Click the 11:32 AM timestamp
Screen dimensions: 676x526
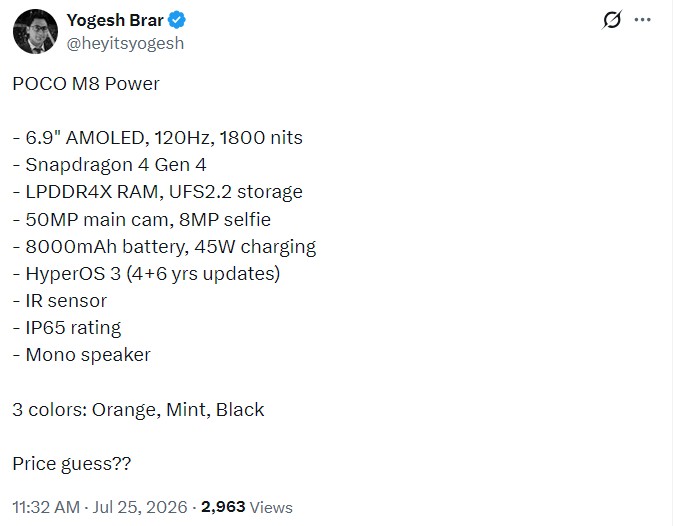click(46, 507)
